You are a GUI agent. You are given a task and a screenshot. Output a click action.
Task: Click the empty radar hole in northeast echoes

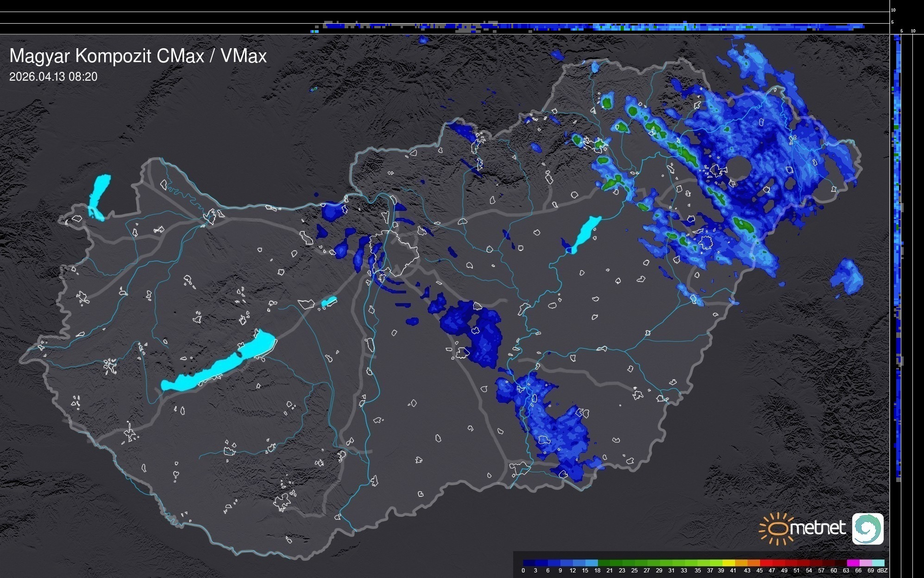click(x=739, y=167)
